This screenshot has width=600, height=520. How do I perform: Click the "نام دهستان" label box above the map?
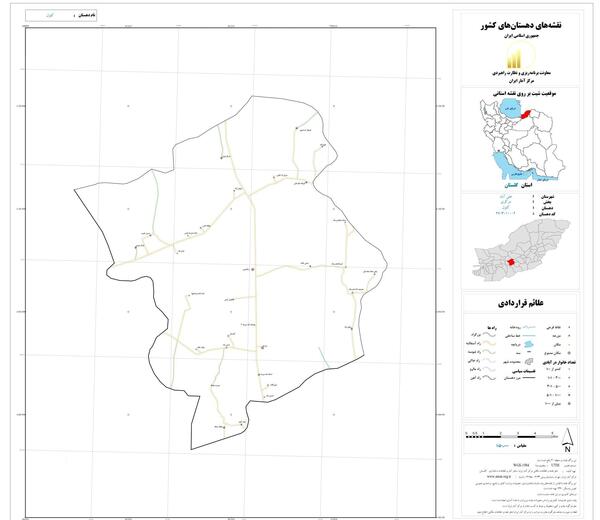[61, 15]
